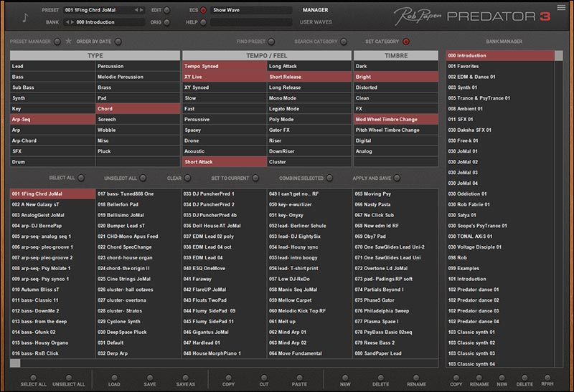Viewport: 574px width, 392px height.
Task: Click preset previous/next arrows
Action: click(x=138, y=10)
